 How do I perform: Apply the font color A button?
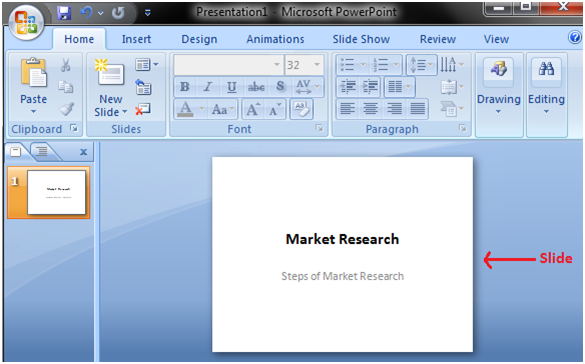185,109
